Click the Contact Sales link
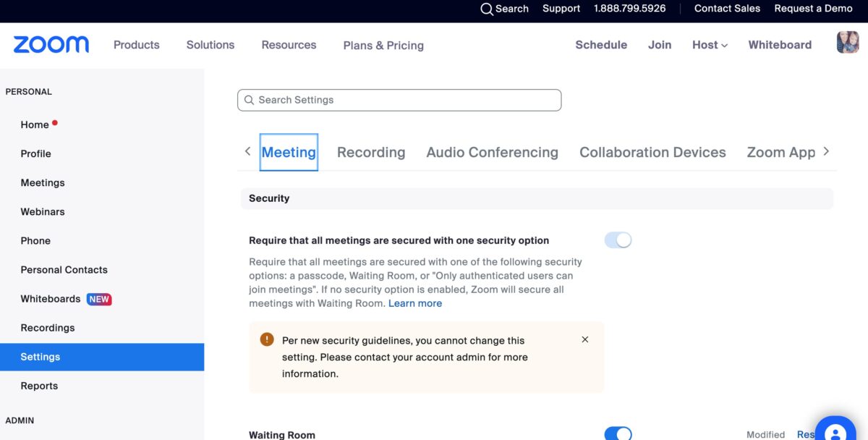Image resolution: width=868 pixels, height=440 pixels. [727, 9]
